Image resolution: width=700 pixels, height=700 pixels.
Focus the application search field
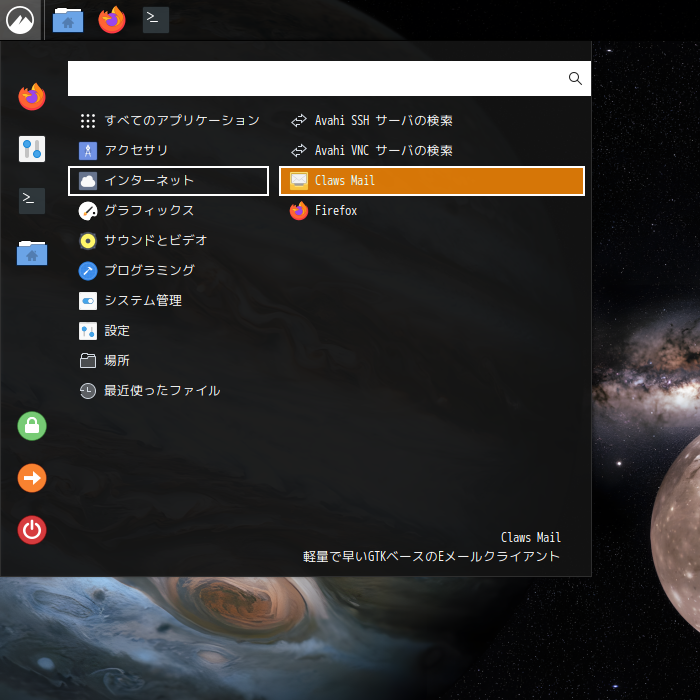tap(329, 79)
